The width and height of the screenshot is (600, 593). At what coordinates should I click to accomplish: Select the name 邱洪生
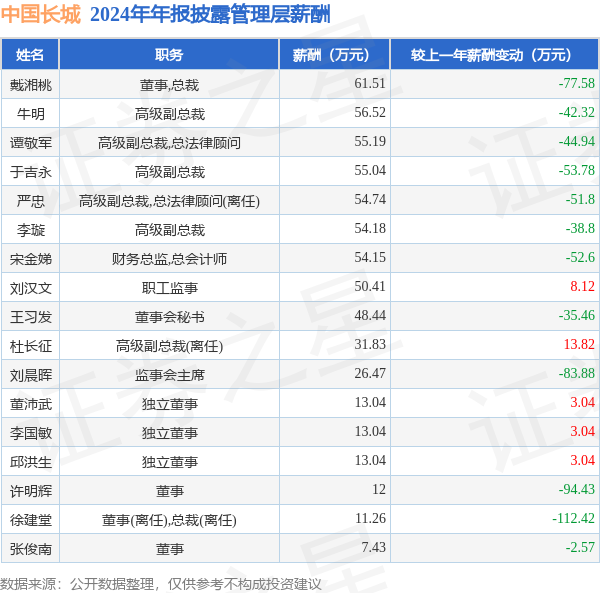tap(31, 463)
